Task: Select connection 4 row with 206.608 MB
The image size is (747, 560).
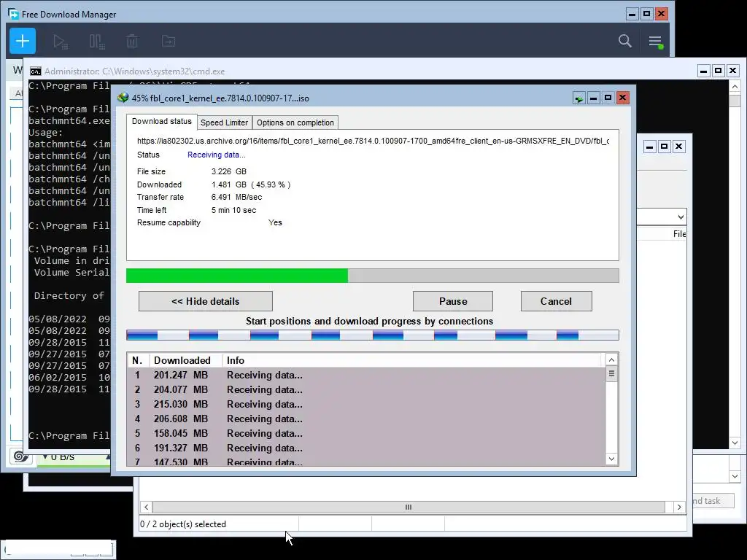Action: 366,419
